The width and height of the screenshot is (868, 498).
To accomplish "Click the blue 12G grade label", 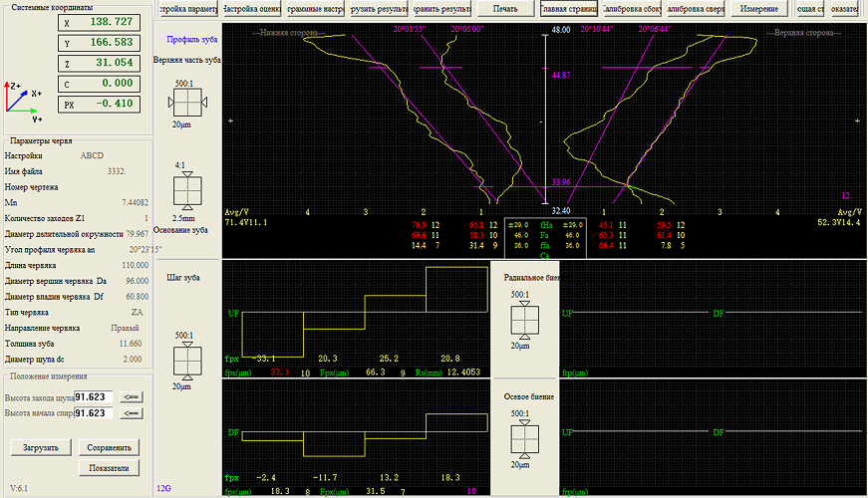I will pyautogui.click(x=163, y=489).
